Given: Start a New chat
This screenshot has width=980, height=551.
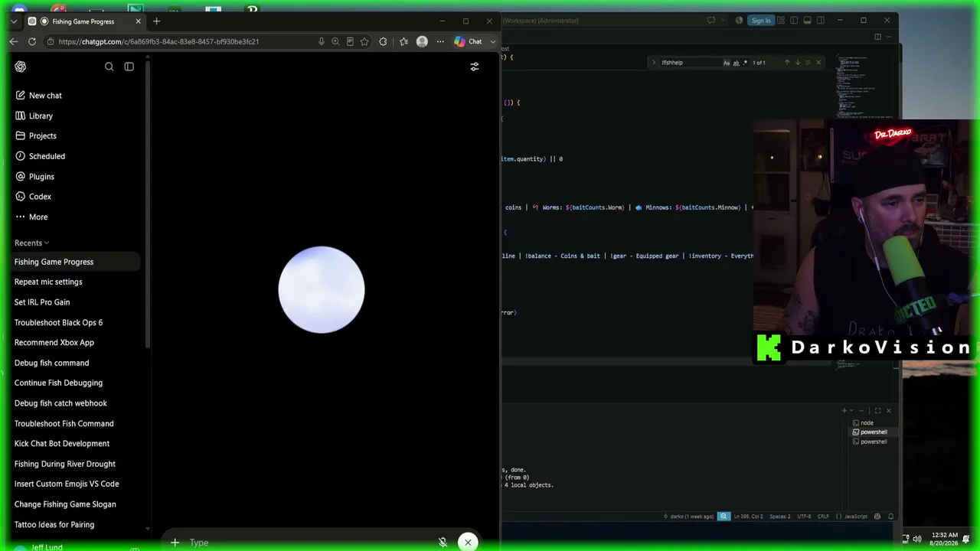Looking at the screenshot, I should point(38,96).
